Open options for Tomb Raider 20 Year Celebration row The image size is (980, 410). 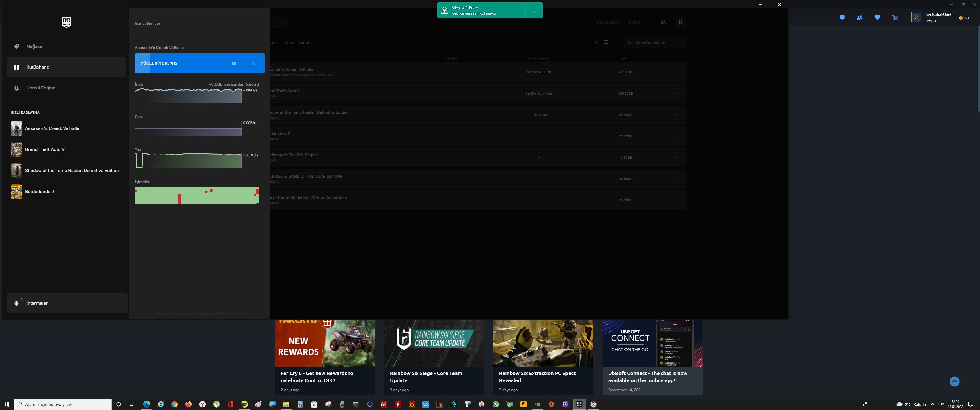[x=676, y=200]
